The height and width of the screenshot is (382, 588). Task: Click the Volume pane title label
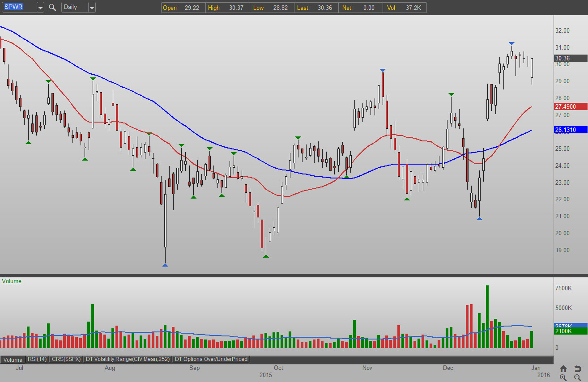tap(12, 281)
